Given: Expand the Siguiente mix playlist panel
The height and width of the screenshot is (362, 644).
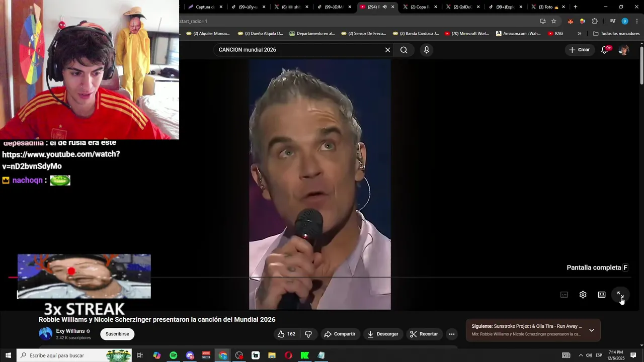Looking at the screenshot, I should coord(592,330).
